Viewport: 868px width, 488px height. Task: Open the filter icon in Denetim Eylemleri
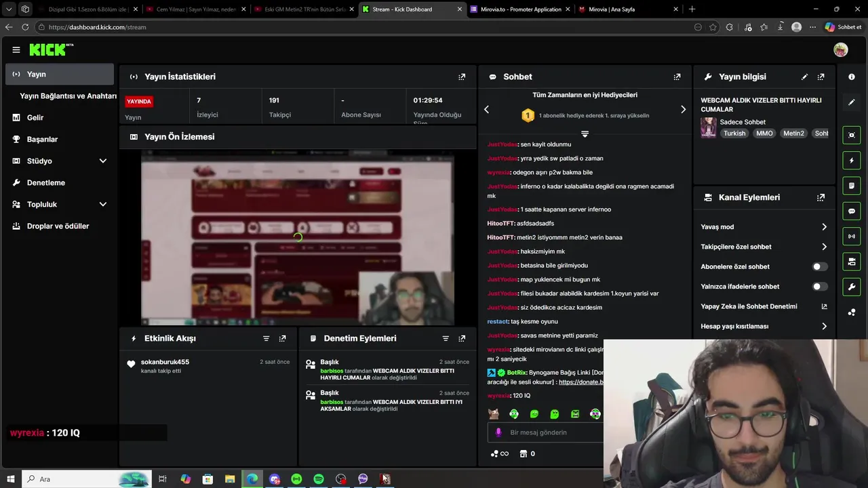pyautogui.click(x=446, y=338)
